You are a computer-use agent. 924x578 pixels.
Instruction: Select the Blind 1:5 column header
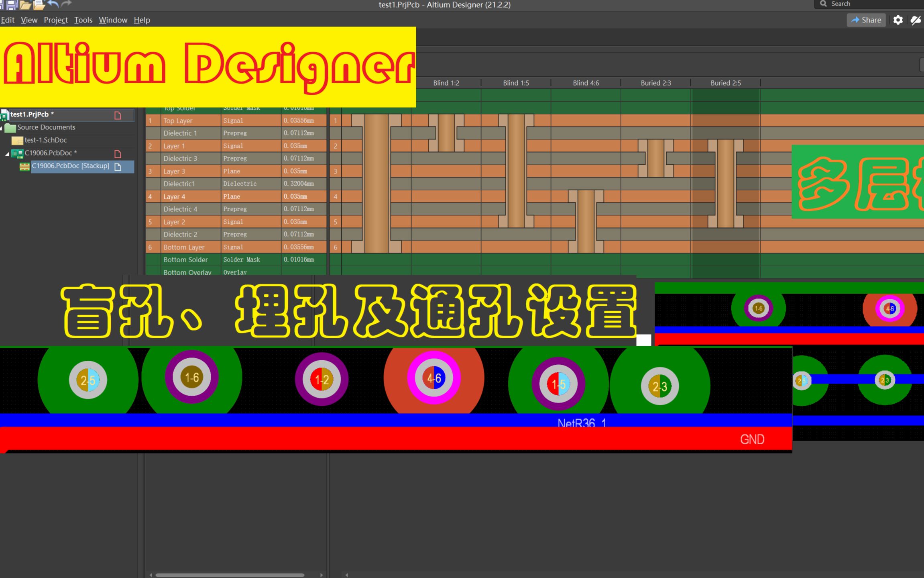(516, 83)
